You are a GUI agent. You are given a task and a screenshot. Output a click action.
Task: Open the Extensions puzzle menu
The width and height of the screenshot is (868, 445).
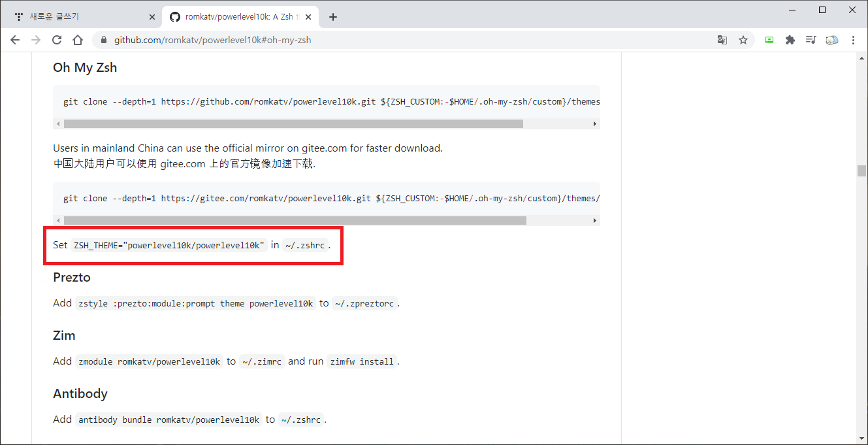pyautogui.click(x=790, y=40)
